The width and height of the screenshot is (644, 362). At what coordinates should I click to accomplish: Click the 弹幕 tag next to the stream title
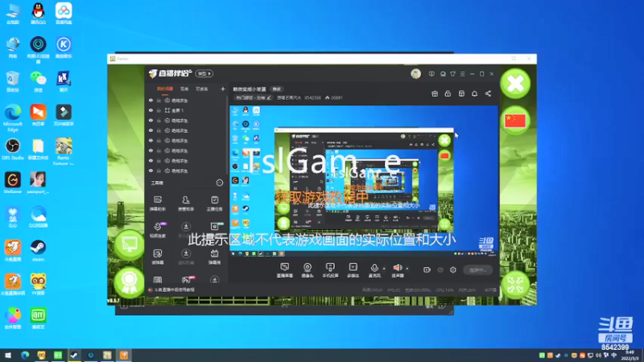click(277, 89)
